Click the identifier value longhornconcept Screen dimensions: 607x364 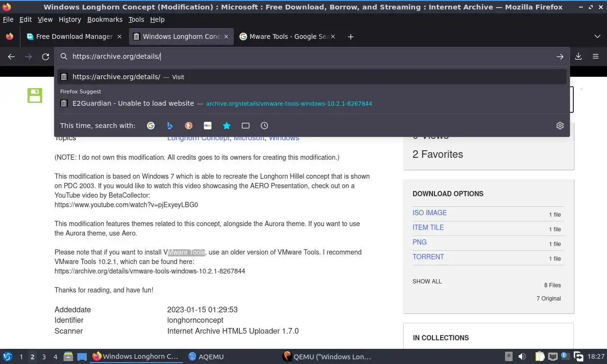(x=195, y=320)
